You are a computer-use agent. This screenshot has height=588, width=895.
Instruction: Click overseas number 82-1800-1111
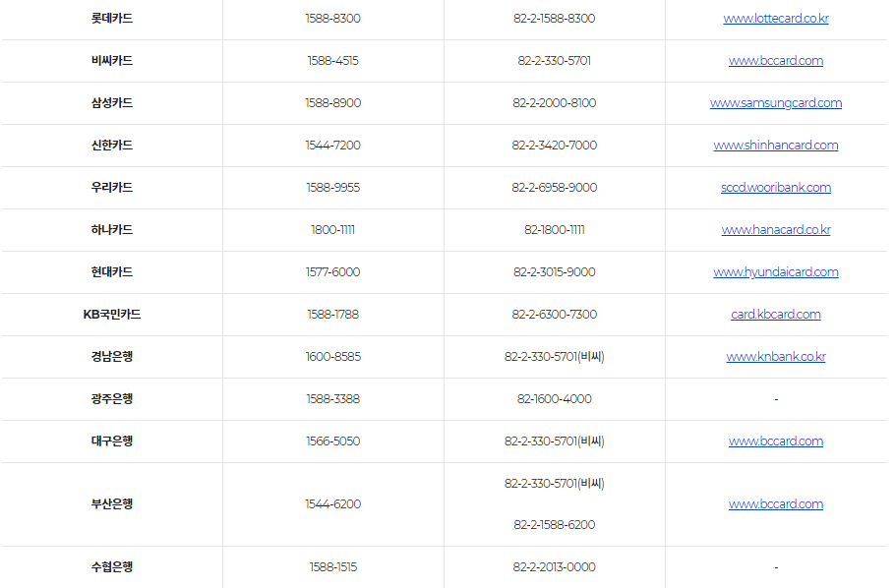point(555,229)
